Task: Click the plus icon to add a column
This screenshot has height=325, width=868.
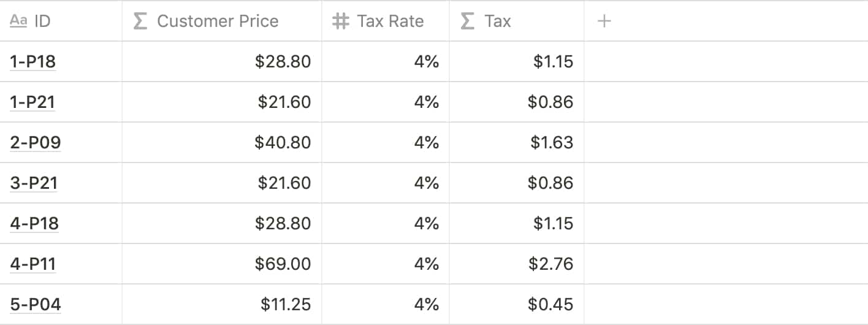Action: coord(604,21)
